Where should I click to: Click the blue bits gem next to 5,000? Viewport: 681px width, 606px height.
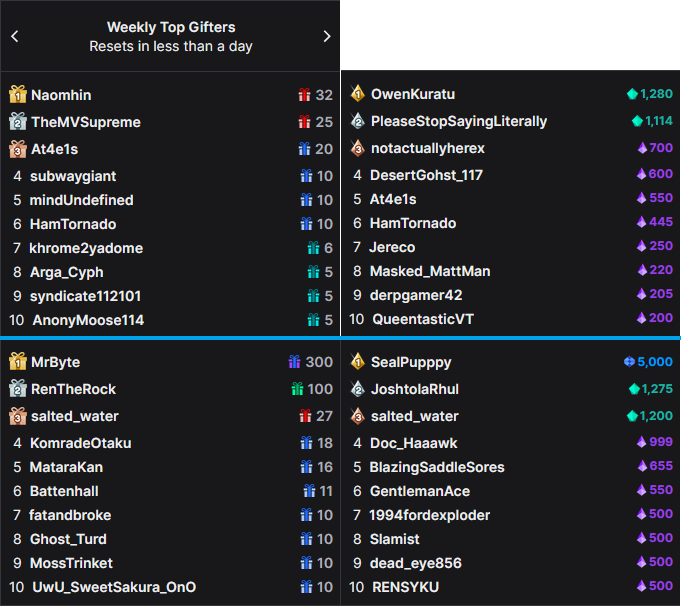tap(629, 361)
